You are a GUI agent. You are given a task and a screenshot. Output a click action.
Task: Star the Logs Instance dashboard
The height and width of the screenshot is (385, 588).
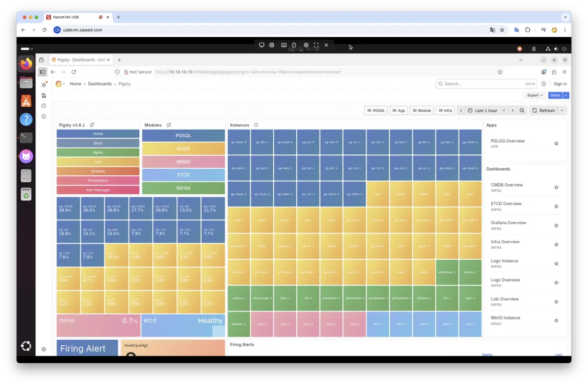click(556, 264)
